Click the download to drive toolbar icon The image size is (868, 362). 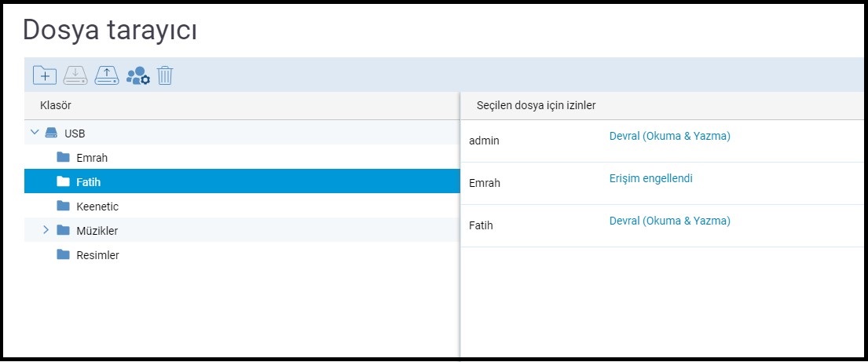(75, 75)
